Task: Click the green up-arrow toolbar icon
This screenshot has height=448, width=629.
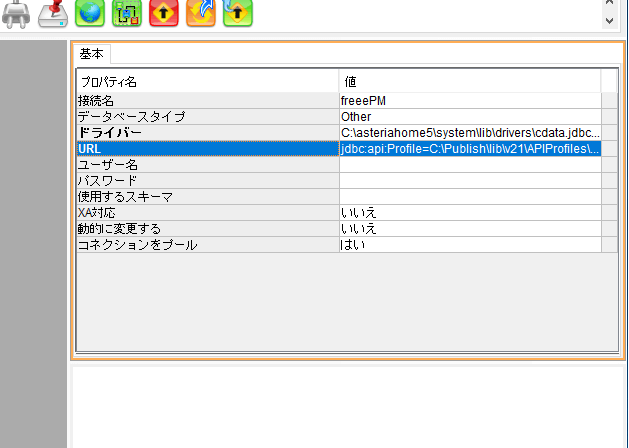Action: 237,14
